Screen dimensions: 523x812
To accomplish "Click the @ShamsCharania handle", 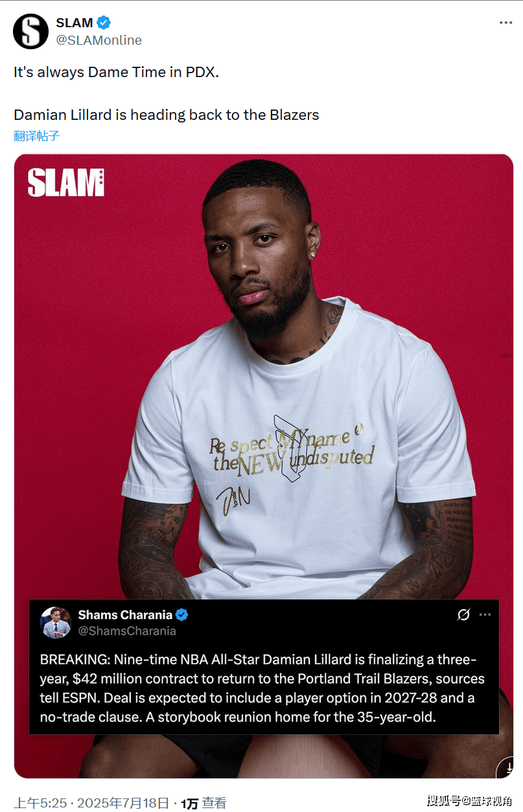I will (127, 631).
